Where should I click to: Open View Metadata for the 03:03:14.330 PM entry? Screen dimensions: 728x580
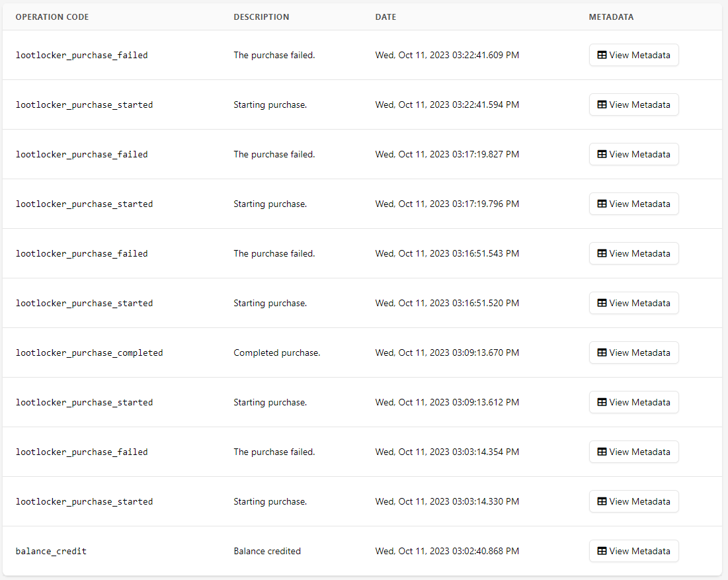click(x=633, y=501)
